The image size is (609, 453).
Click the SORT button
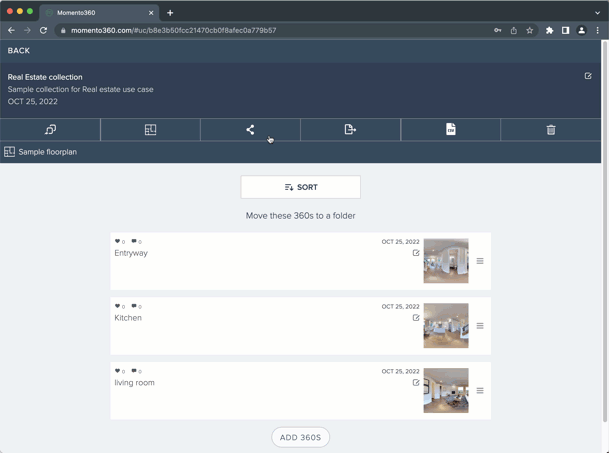point(301,187)
